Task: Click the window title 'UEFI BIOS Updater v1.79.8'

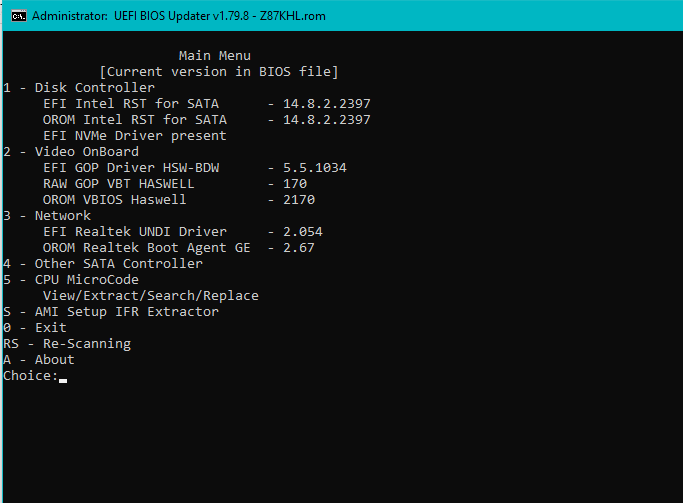Action: [181, 16]
